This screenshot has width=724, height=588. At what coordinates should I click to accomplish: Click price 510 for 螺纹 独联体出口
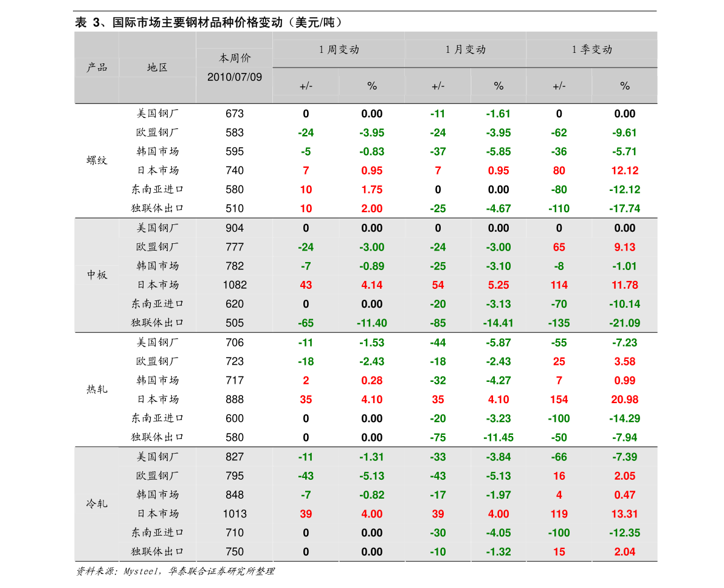click(235, 209)
